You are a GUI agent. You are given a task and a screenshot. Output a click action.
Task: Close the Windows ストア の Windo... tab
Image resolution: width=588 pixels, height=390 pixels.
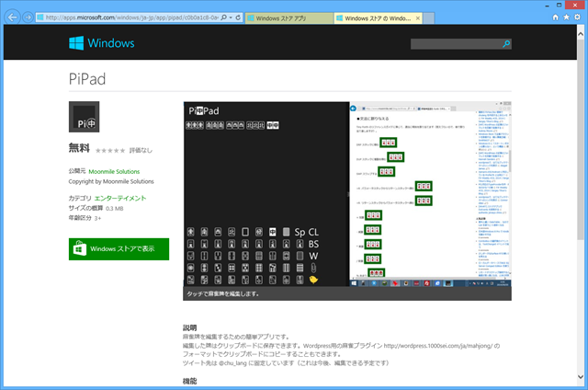pos(418,18)
